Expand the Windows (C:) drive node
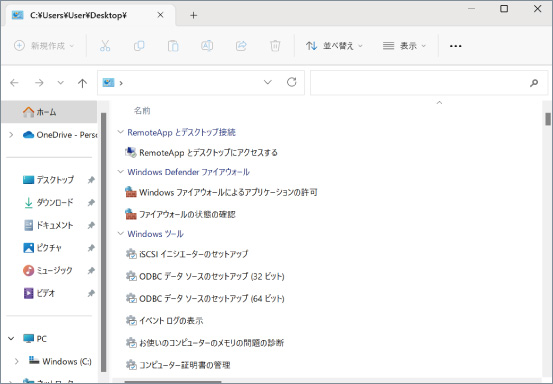 click(x=17, y=361)
